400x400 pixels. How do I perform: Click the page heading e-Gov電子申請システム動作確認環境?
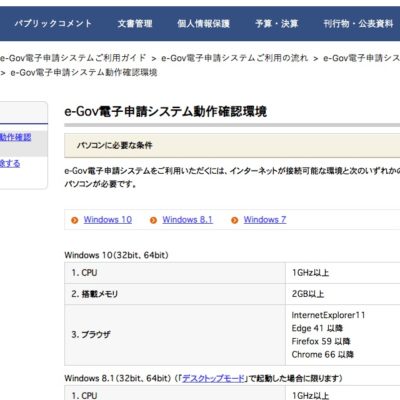pos(166,111)
